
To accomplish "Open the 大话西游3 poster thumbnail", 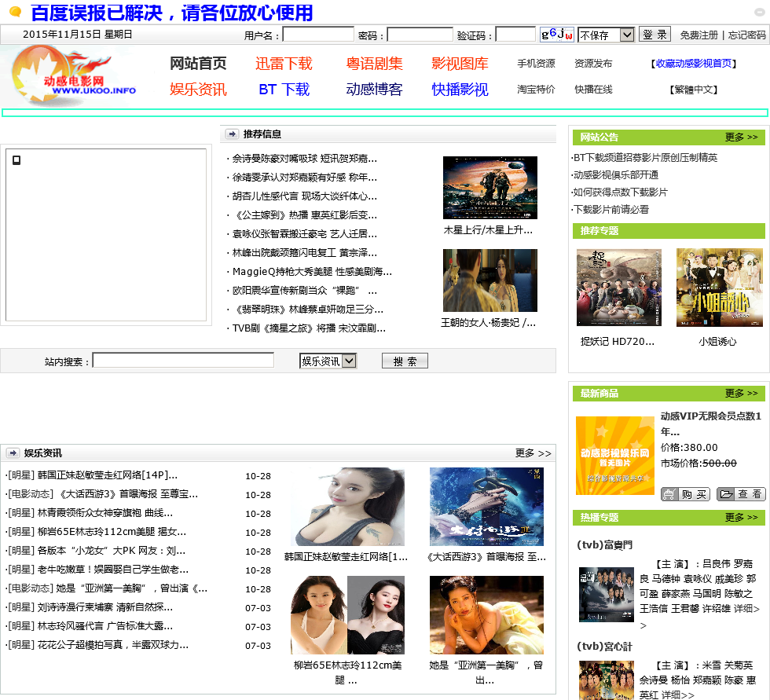I will (486, 507).
